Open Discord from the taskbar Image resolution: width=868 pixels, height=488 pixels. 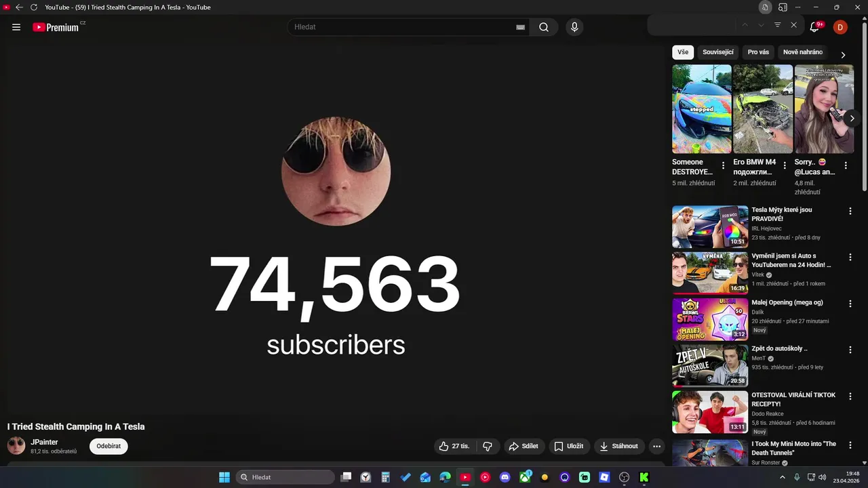(505, 477)
